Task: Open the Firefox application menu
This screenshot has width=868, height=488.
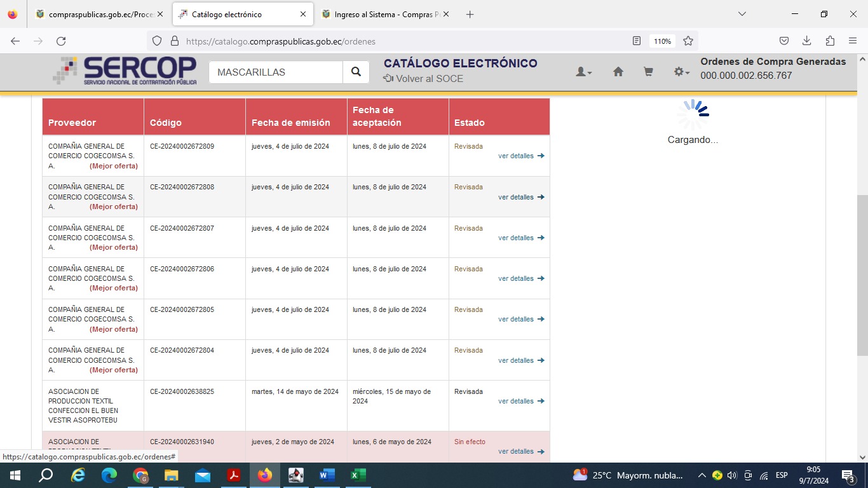Action: coord(852,41)
